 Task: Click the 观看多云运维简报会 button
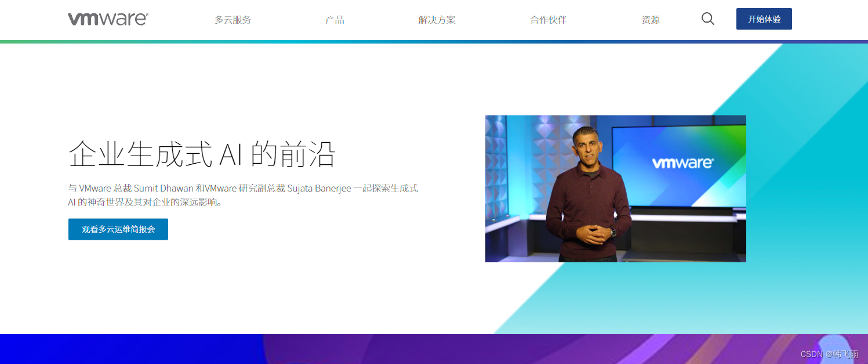coord(118,229)
